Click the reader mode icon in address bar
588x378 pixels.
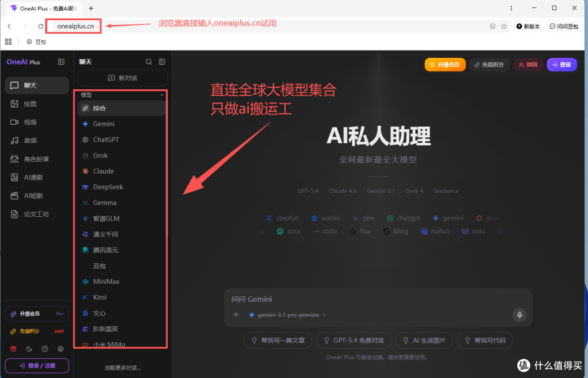tap(492, 26)
